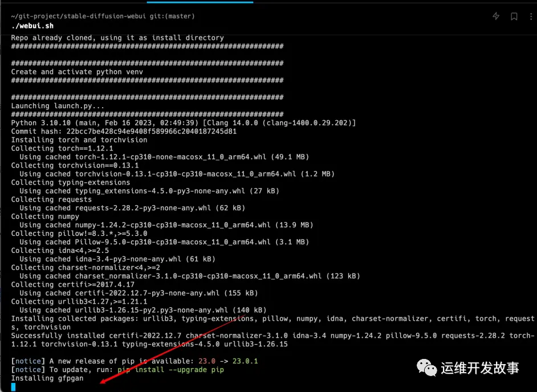Click the '~/git-project/stable-diffusion-webui git:(master)' prompt path
The width and height of the screenshot is (537, 392).
[x=103, y=16]
